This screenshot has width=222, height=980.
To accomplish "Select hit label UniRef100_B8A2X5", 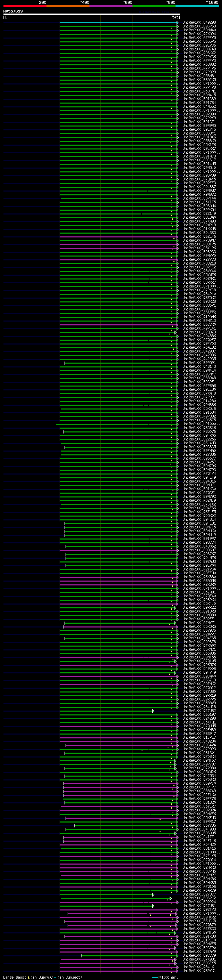I will point(199,80).
